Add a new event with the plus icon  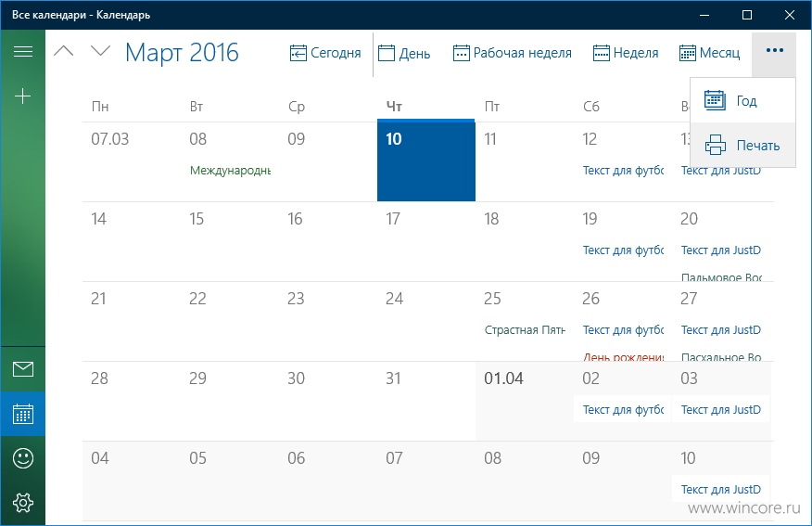[x=23, y=96]
